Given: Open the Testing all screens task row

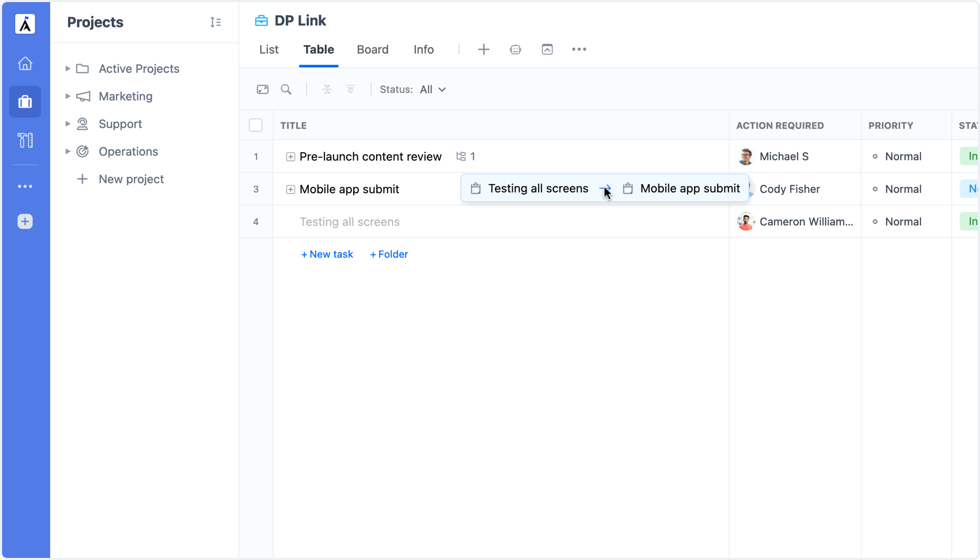Looking at the screenshot, I should (x=350, y=222).
